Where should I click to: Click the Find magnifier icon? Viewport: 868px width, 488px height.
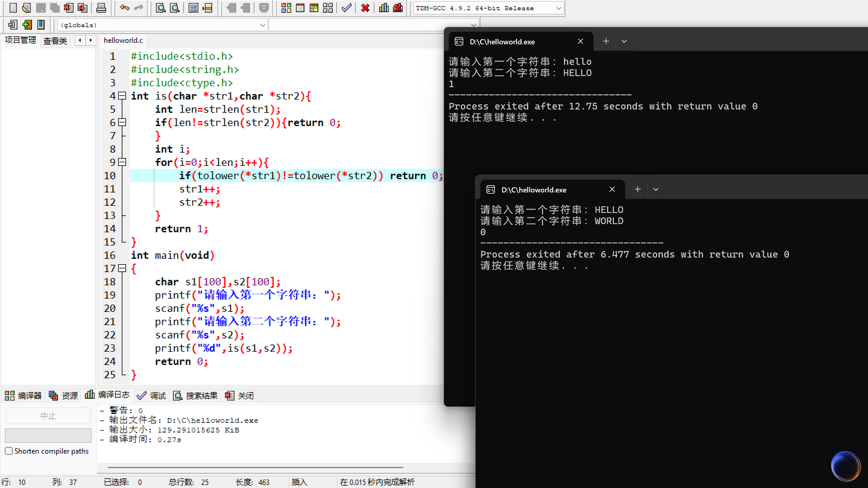tap(161, 8)
